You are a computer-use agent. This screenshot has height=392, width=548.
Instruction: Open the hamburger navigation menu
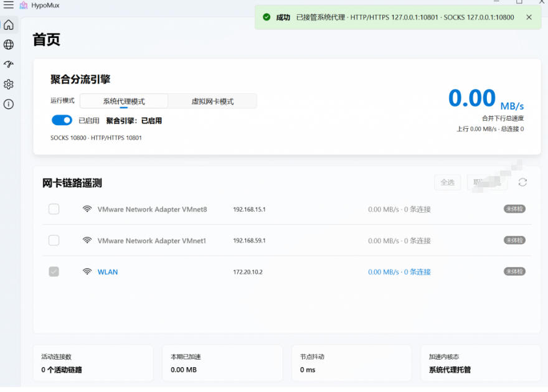pyautogui.click(x=8, y=5)
